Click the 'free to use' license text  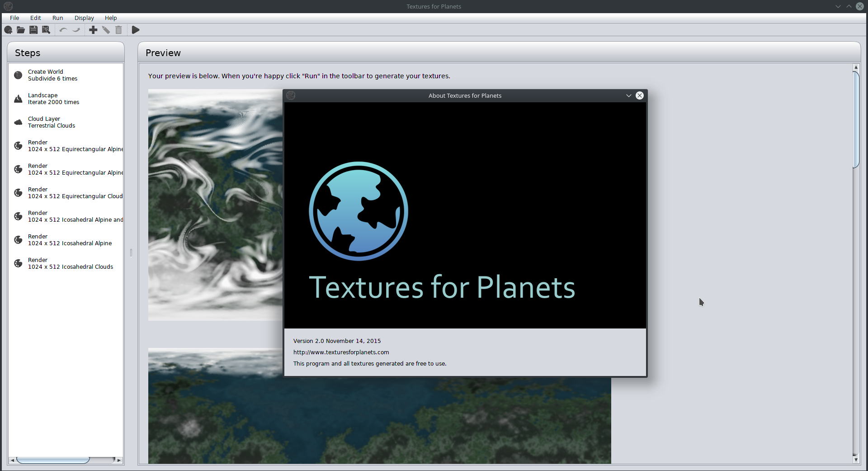pos(369,364)
